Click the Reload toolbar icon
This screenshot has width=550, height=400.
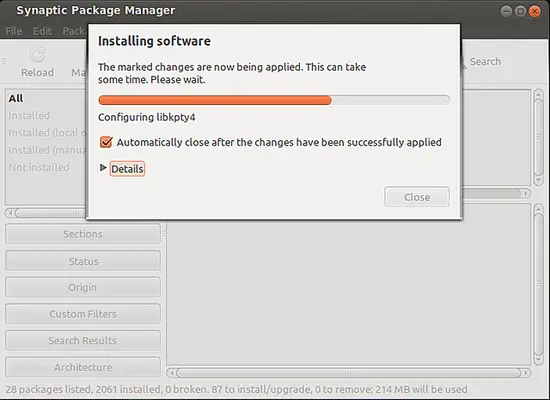(38, 55)
